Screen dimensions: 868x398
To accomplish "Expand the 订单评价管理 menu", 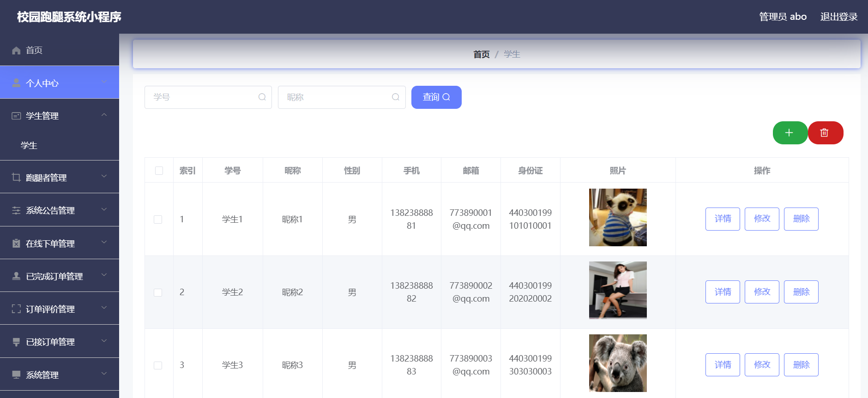I will pos(60,309).
